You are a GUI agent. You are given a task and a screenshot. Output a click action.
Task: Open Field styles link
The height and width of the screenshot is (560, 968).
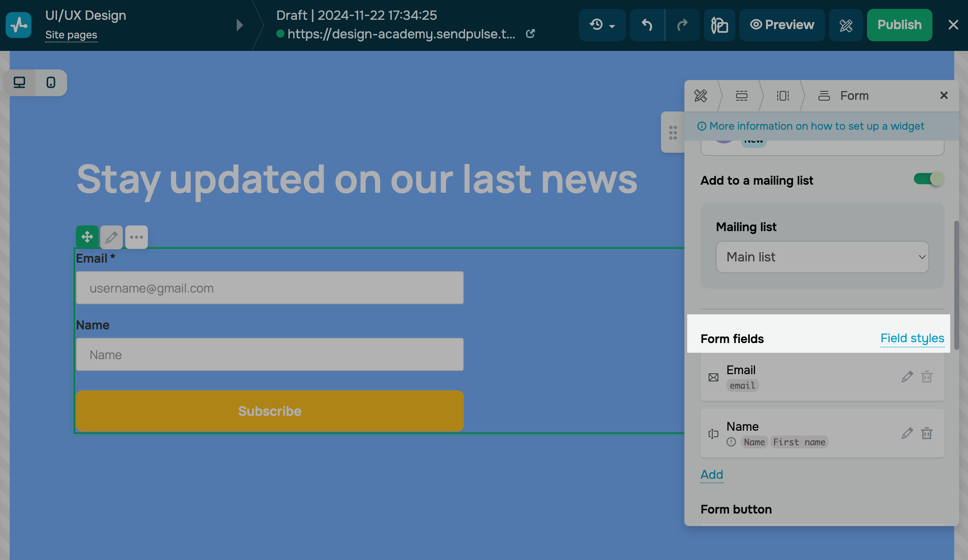tap(912, 338)
